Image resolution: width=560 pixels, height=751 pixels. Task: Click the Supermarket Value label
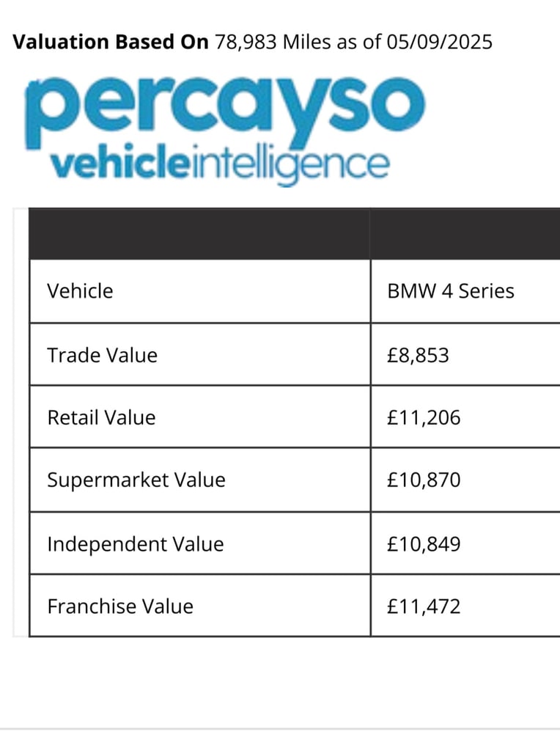pos(136,480)
